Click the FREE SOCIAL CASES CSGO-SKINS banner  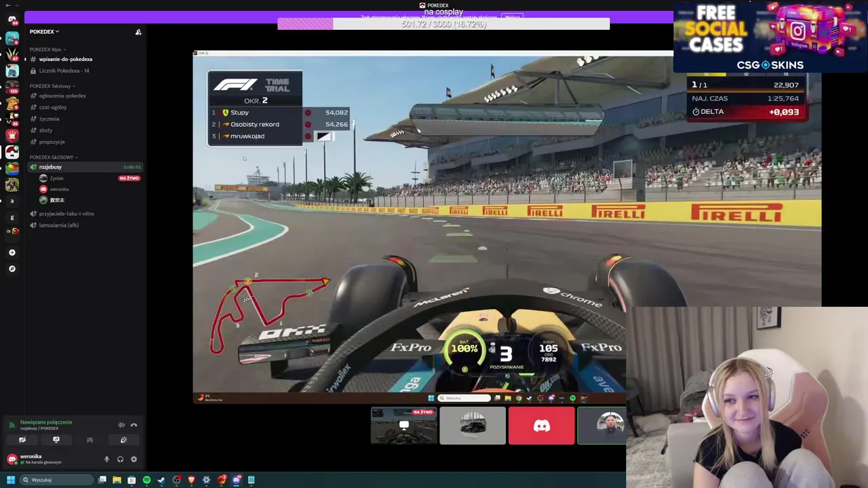770,36
